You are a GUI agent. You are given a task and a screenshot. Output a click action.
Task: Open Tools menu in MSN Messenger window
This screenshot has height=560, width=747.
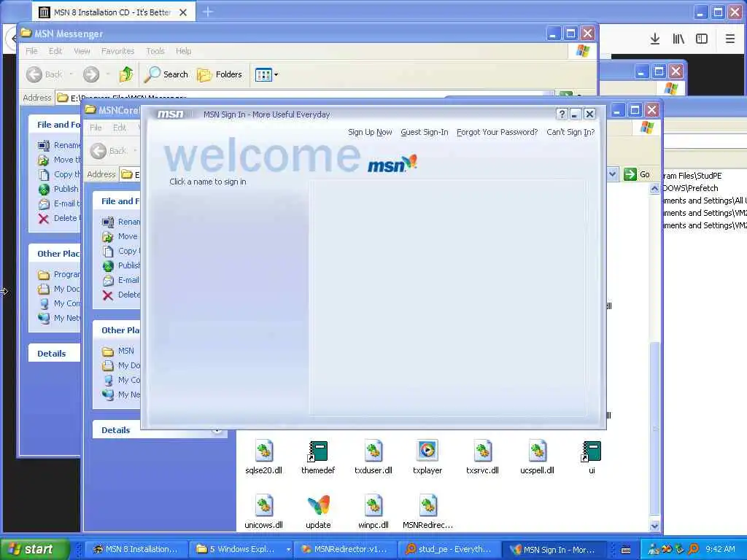click(155, 51)
